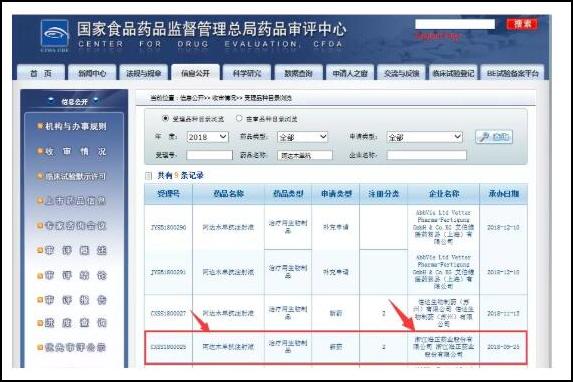Click the down-arrow icon left of the 信息公开 sidebar title
The image size is (573, 382).
[51, 100]
